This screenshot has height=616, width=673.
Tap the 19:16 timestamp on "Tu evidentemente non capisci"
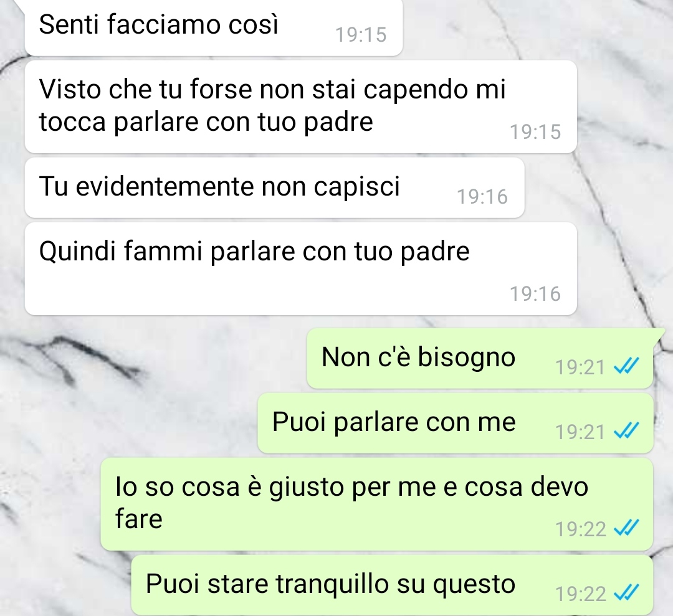pos(482,197)
